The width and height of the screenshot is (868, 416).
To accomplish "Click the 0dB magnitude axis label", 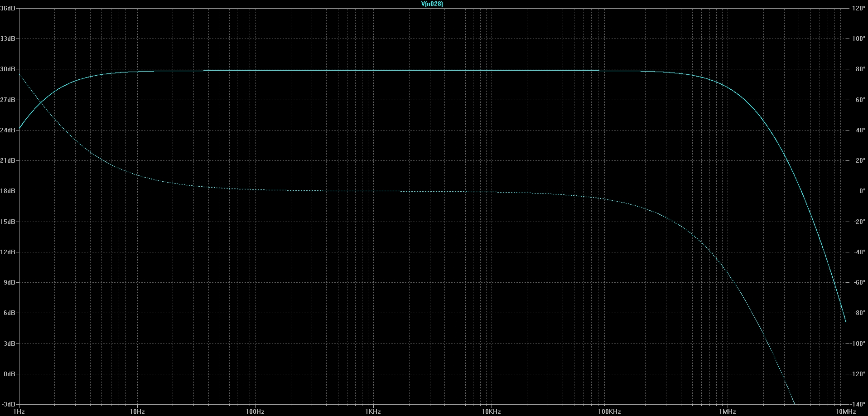I will (x=10, y=374).
